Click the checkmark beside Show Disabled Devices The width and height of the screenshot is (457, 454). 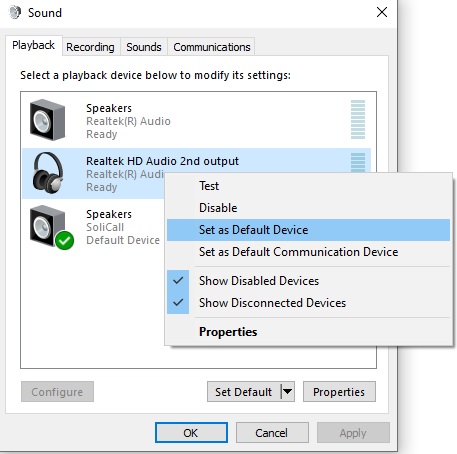click(x=178, y=281)
